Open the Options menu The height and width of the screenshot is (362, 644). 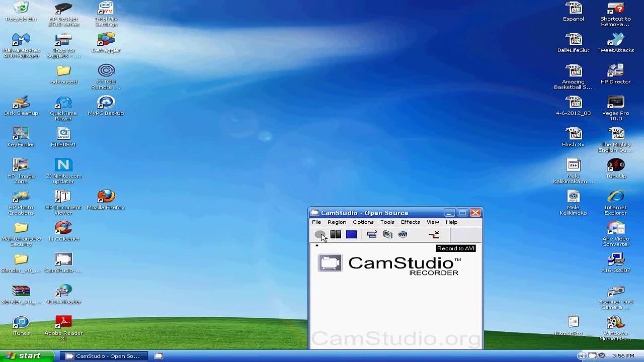click(x=363, y=222)
